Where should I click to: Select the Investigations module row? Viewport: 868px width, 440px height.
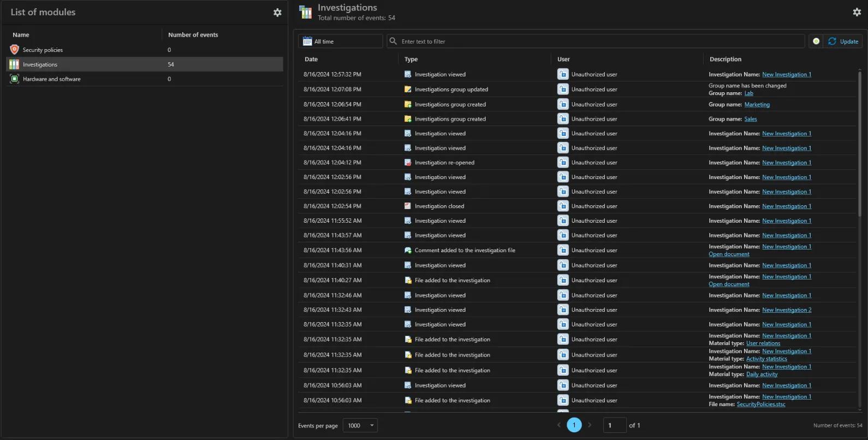coord(145,64)
